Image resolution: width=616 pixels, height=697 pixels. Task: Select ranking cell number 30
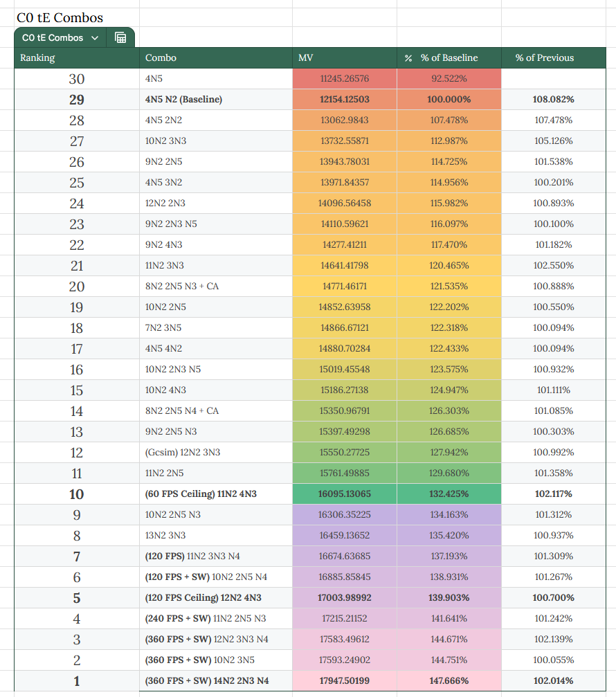(77, 79)
